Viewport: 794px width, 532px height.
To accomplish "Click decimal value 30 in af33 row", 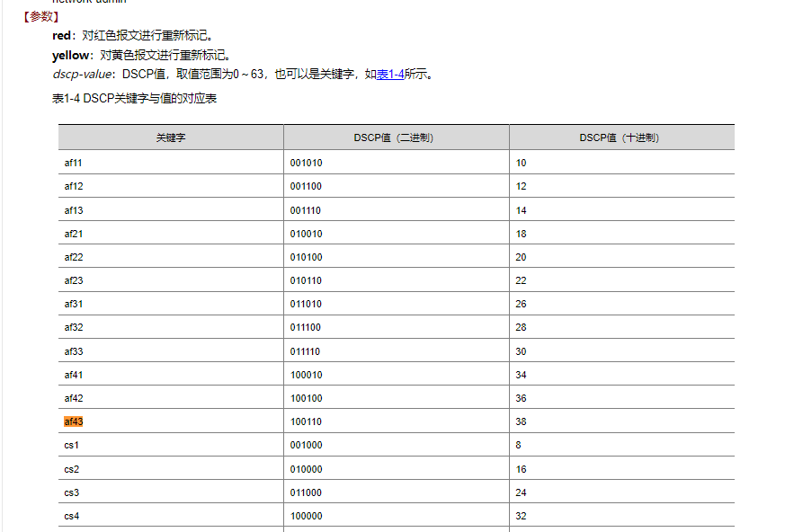I will click(521, 351).
